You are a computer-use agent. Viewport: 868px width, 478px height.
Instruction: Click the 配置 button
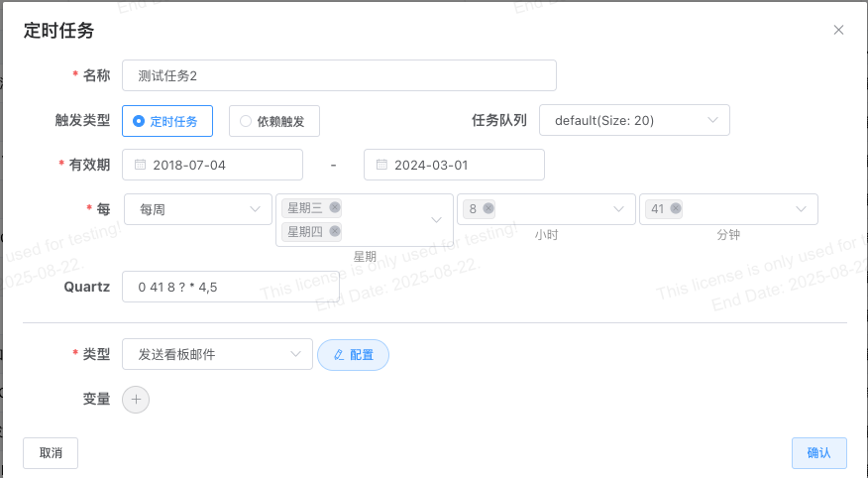point(353,354)
